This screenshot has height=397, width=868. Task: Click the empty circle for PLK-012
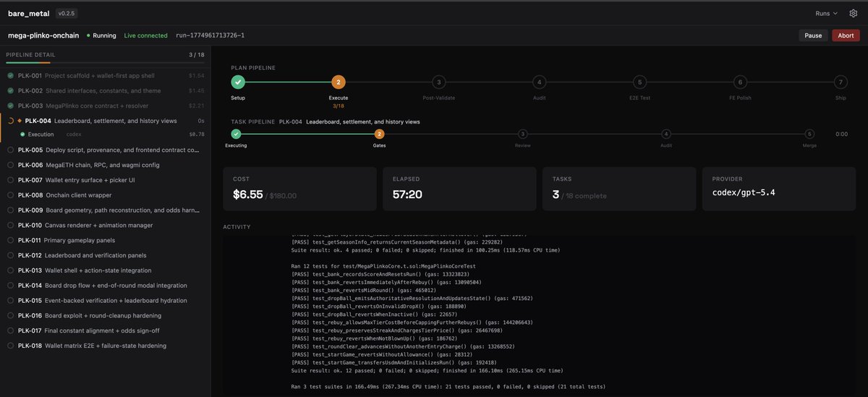(11, 255)
